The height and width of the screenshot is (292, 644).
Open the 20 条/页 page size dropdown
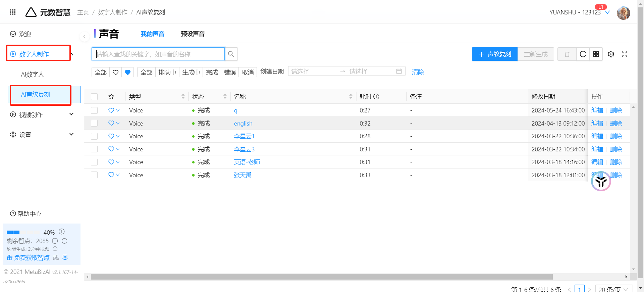(614, 289)
